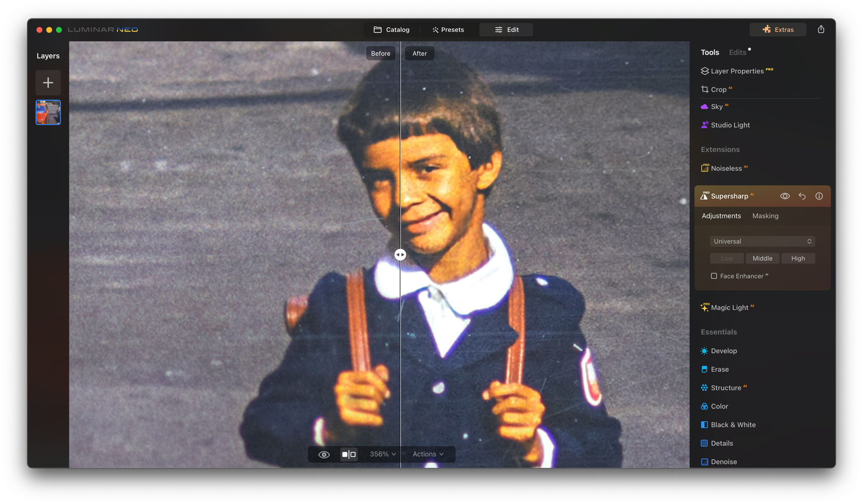This screenshot has height=504, width=863.
Task: Expand the zoom percentage dropdown
Action: (381, 454)
